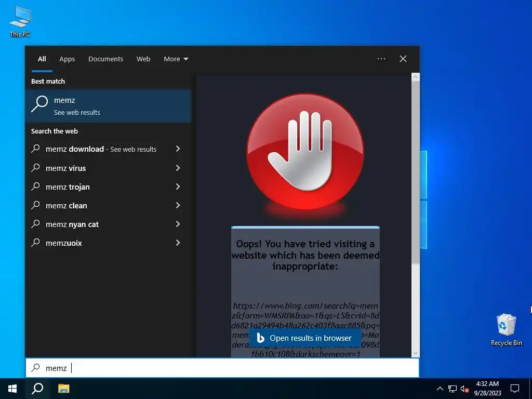
Task: Click the 'Search the web' section header
Action: click(x=55, y=131)
